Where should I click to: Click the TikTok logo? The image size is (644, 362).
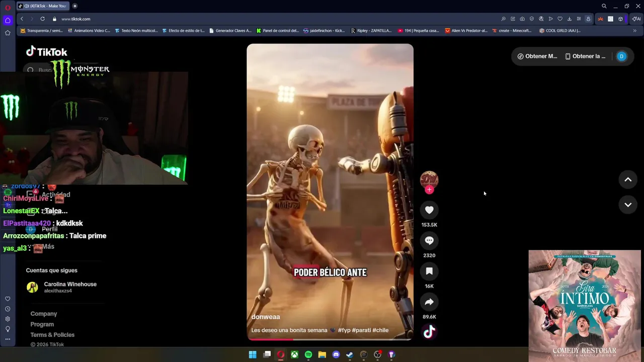47,52
